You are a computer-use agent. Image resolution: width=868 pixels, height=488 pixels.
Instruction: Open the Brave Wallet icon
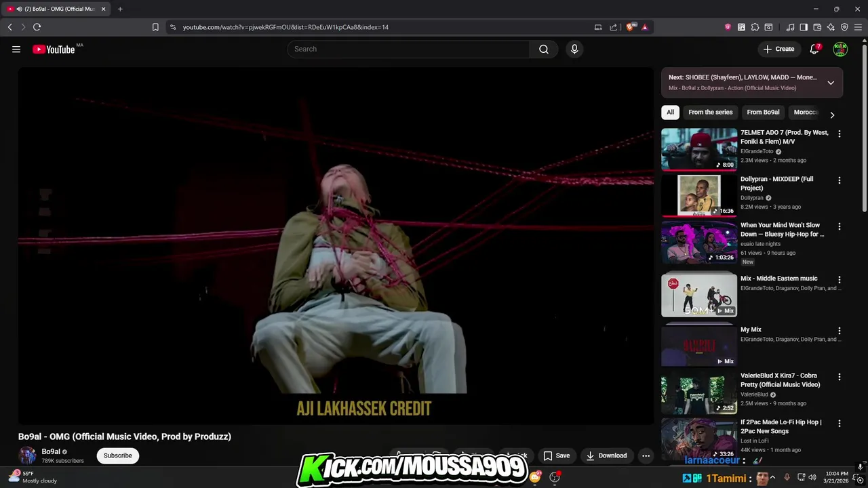[x=817, y=27]
